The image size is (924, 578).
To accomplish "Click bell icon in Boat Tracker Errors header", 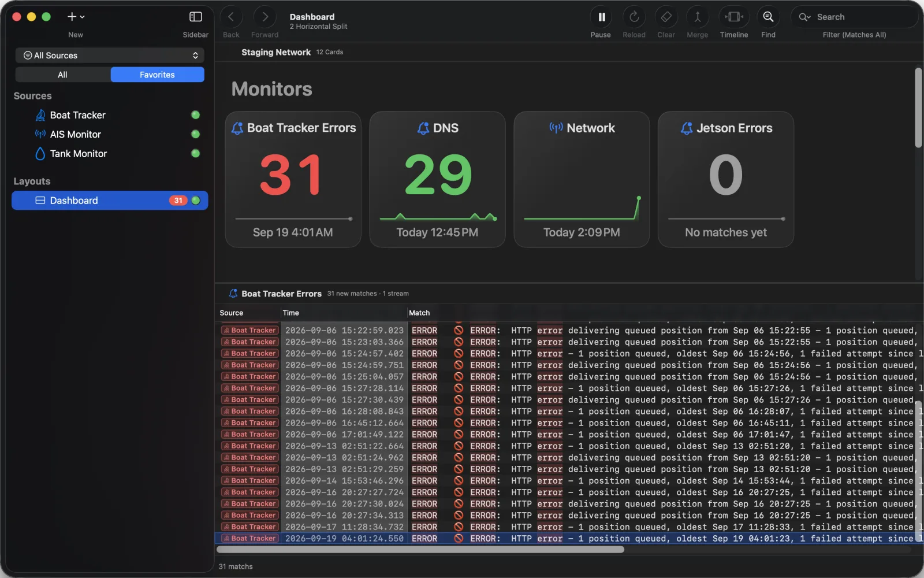I will coord(233,294).
